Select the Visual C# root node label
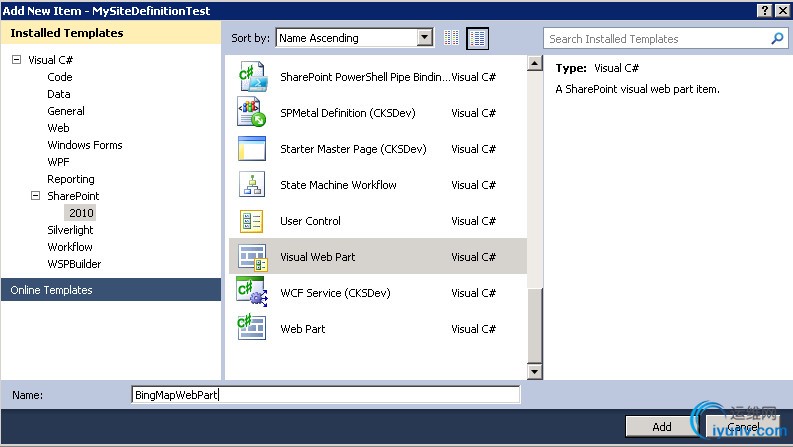The width and height of the screenshot is (793, 447). click(51, 60)
